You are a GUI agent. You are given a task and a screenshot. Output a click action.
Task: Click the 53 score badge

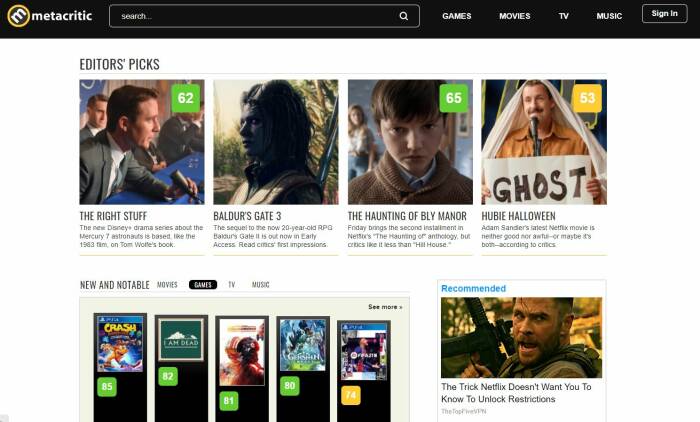click(x=587, y=98)
